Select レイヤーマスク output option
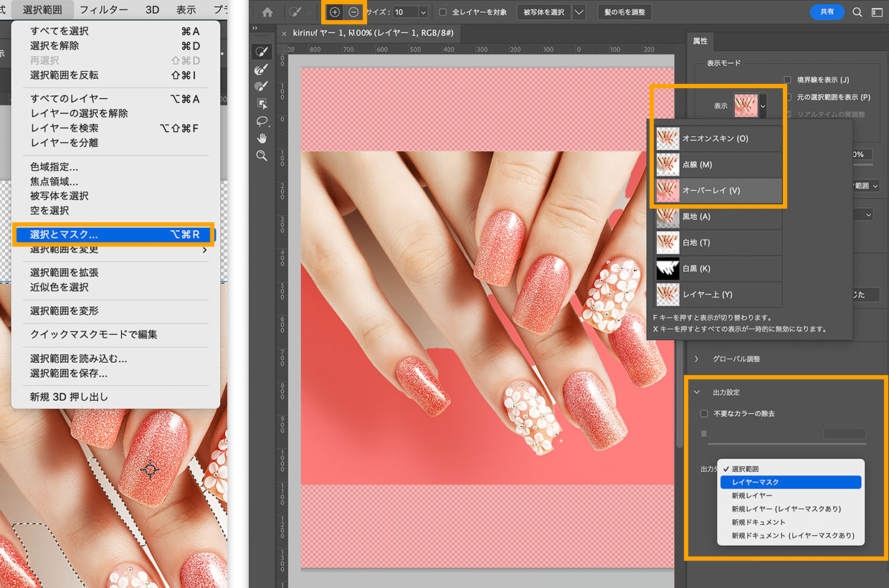Screen dimensions: 889x588 pos(791,483)
